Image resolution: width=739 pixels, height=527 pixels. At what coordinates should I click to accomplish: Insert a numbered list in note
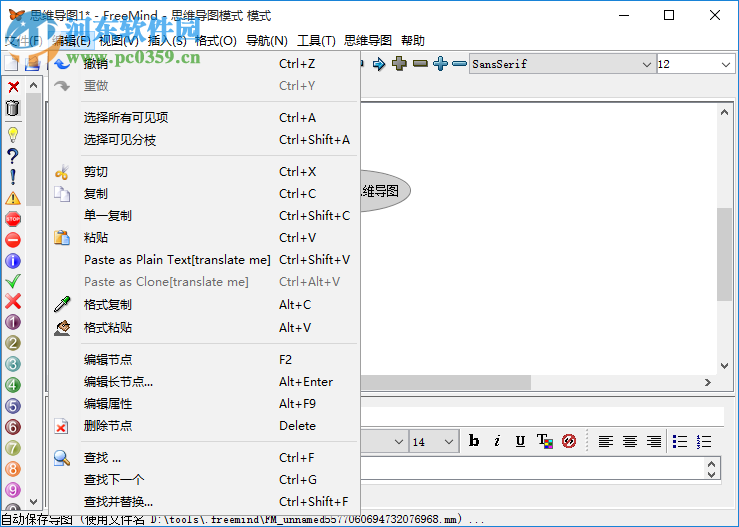pyautogui.click(x=704, y=441)
